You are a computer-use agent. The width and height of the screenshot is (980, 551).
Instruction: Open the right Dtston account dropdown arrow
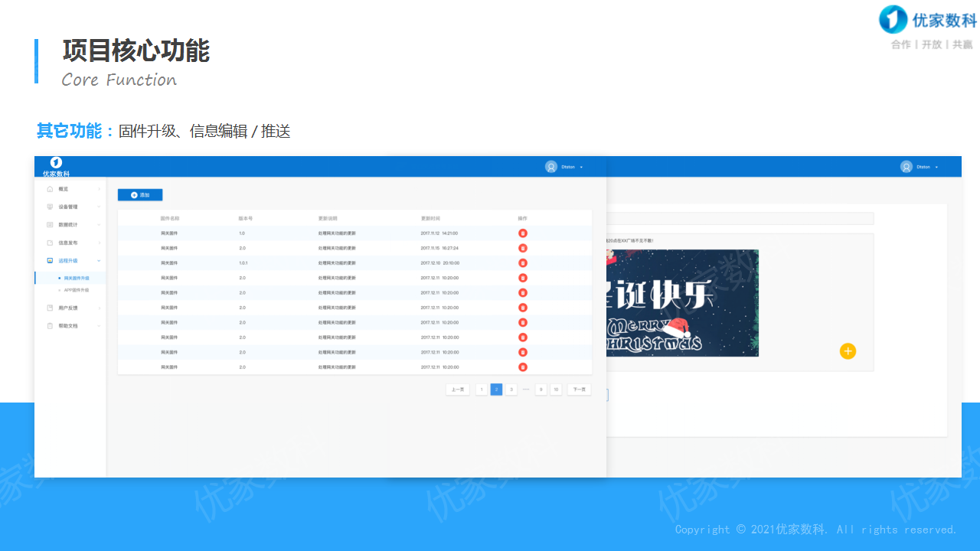pyautogui.click(x=936, y=167)
